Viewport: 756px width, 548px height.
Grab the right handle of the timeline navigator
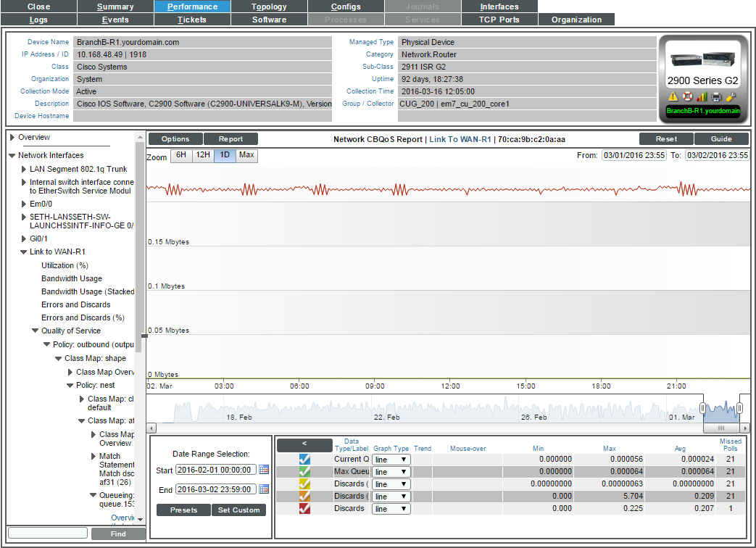click(x=739, y=408)
